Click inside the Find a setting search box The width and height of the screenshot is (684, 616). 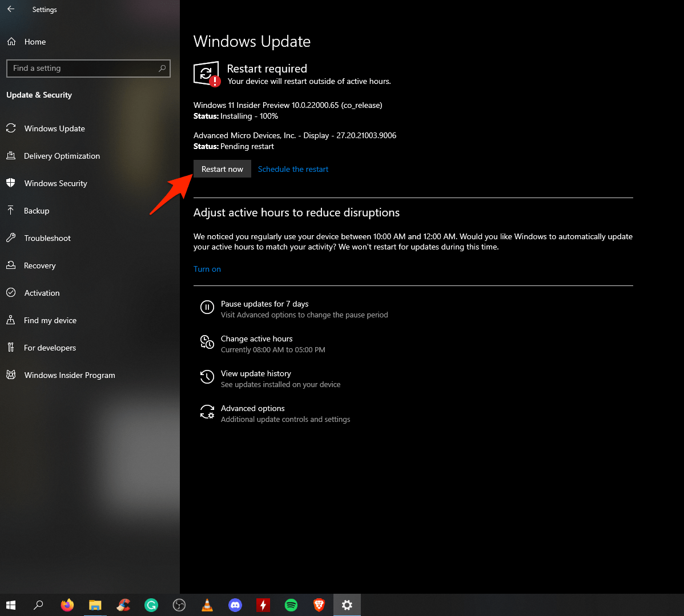pos(88,68)
